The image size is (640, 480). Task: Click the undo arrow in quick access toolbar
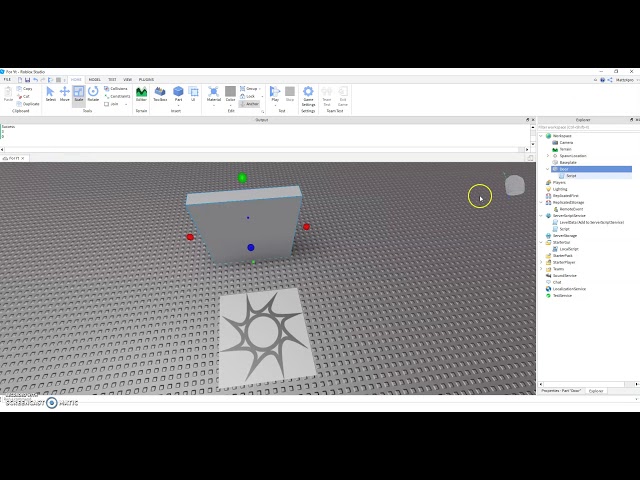click(36, 80)
